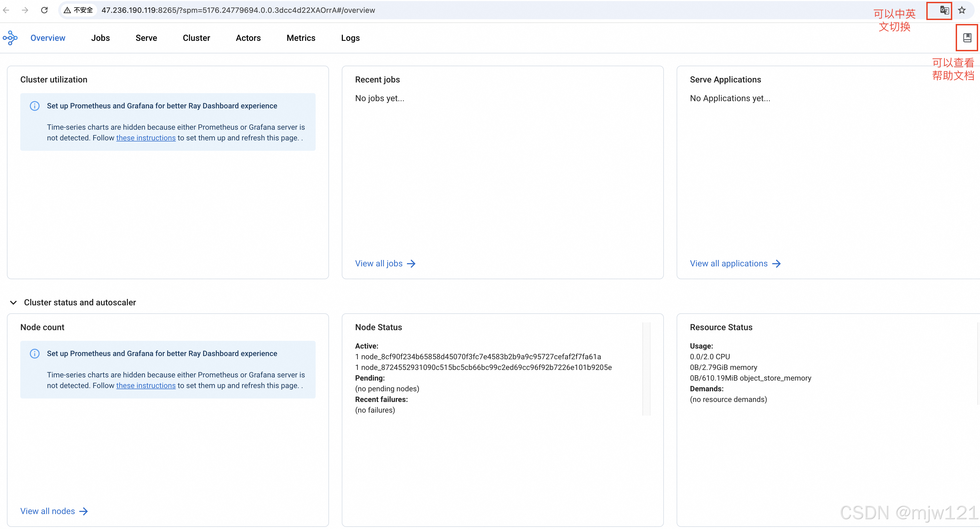The height and width of the screenshot is (529, 980).
Task: Click the Ray logo icon
Action: 10,38
